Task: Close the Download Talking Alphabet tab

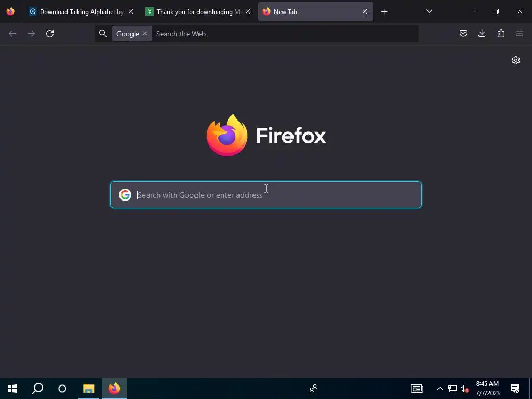Action: (x=131, y=11)
